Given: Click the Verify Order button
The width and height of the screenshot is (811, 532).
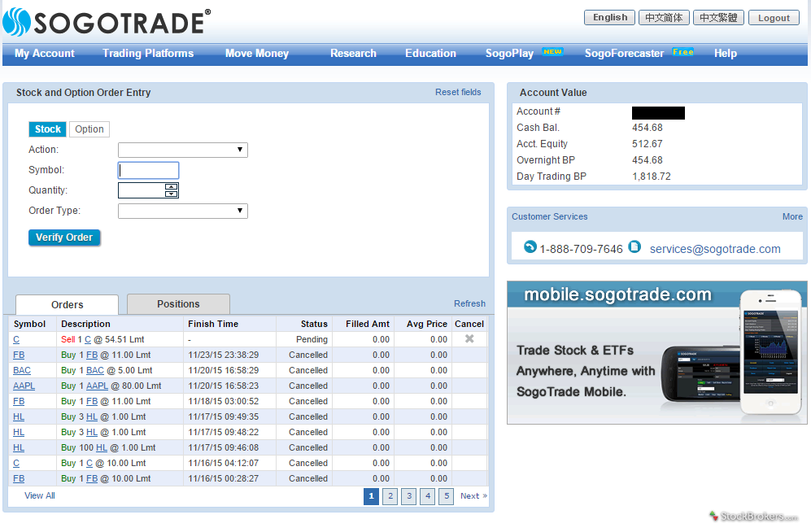Looking at the screenshot, I should coord(64,238).
